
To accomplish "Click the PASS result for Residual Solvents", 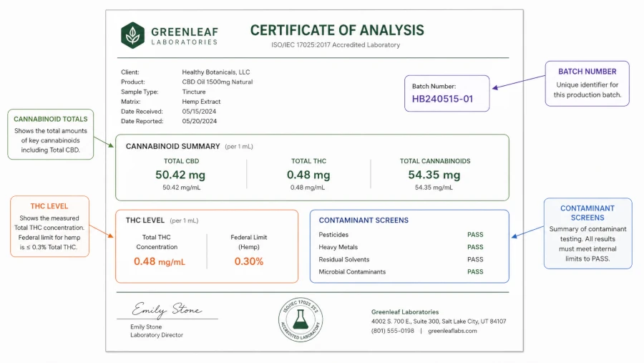I will click(x=475, y=259).
